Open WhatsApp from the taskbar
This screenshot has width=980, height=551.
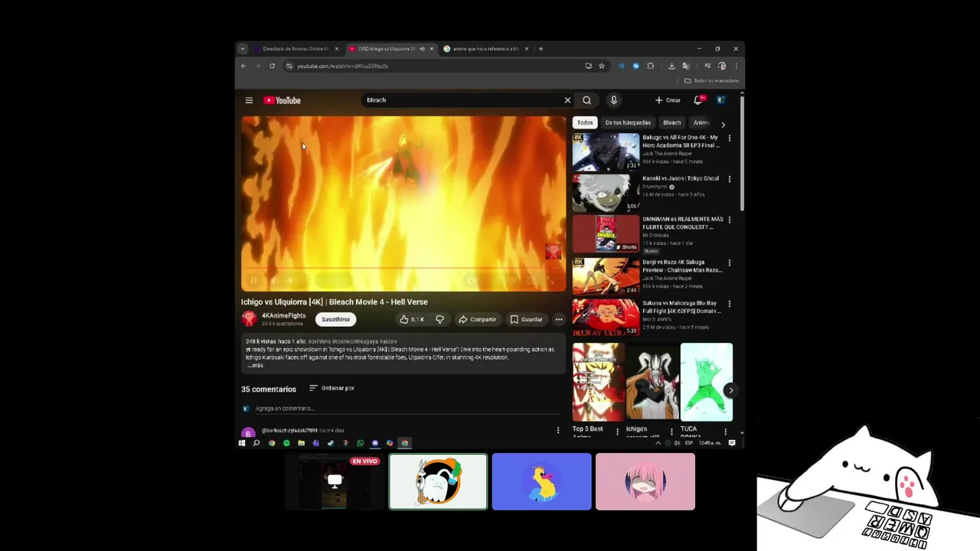(x=360, y=443)
